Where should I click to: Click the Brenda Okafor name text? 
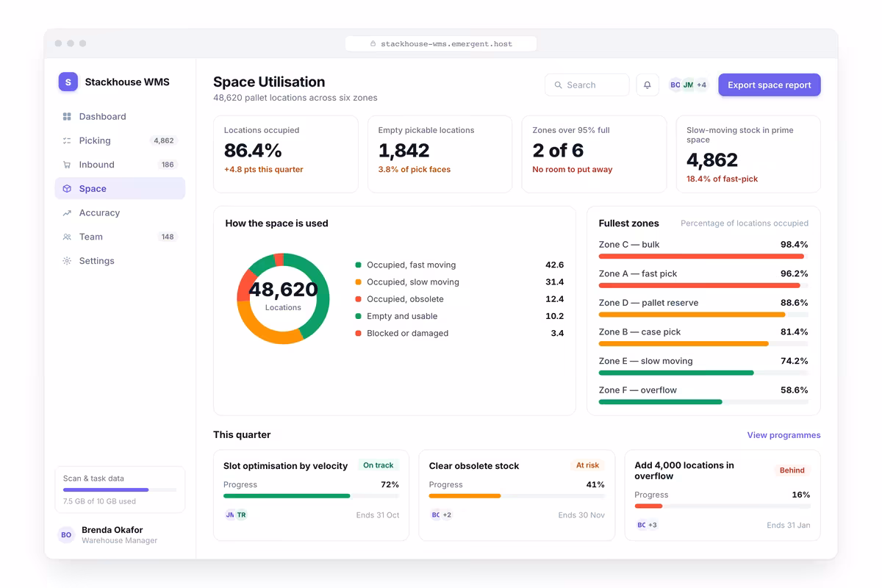(112, 530)
